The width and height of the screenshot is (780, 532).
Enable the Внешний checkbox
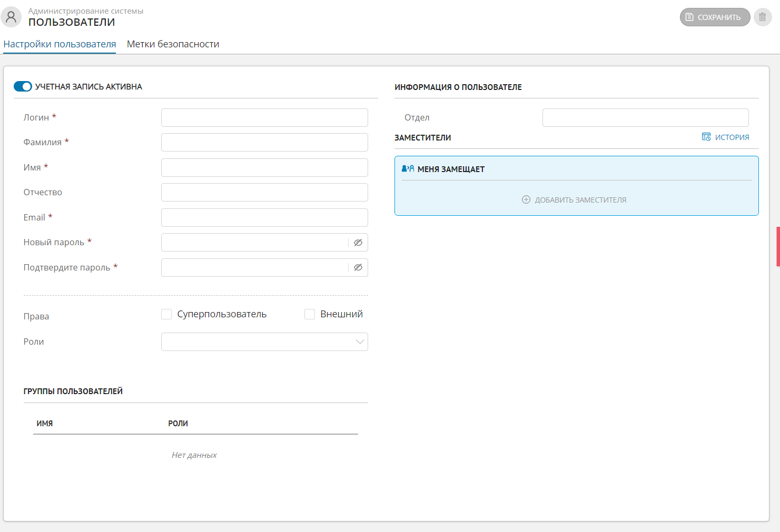pos(310,314)
